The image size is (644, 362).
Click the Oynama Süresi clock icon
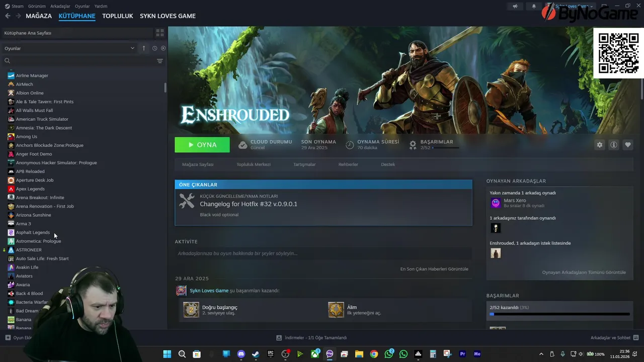pos(350,145)
